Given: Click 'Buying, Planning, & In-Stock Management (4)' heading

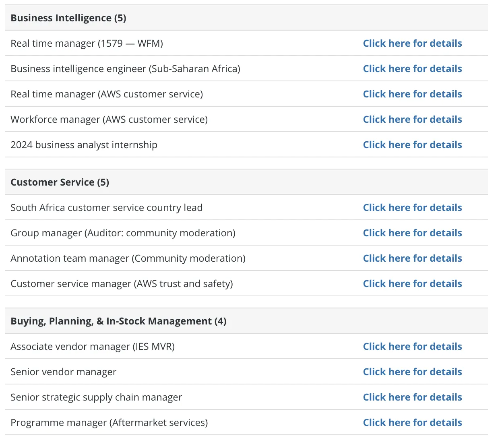Looking at the screenshot, I should click(118, 321).
